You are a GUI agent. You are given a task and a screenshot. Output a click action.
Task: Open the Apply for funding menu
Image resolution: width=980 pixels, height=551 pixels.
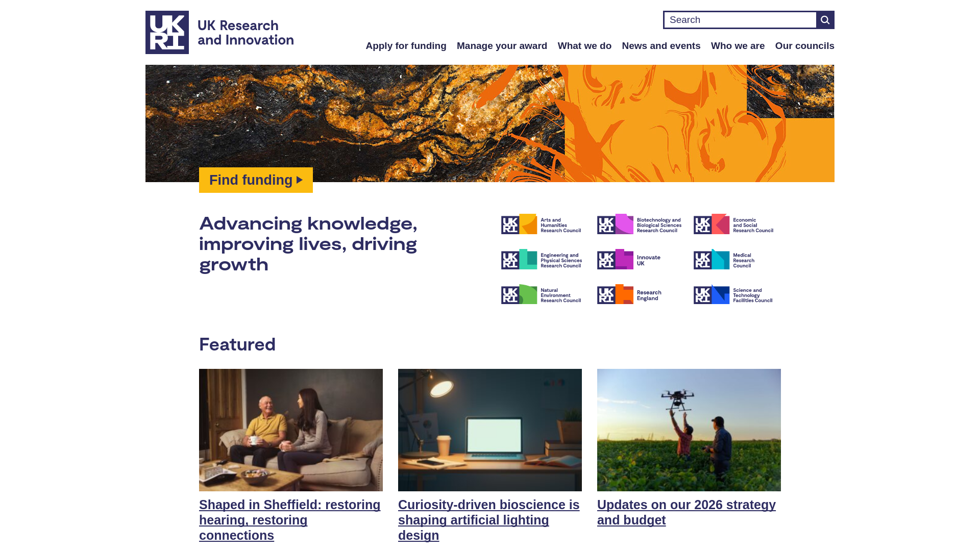pos(406,46)
